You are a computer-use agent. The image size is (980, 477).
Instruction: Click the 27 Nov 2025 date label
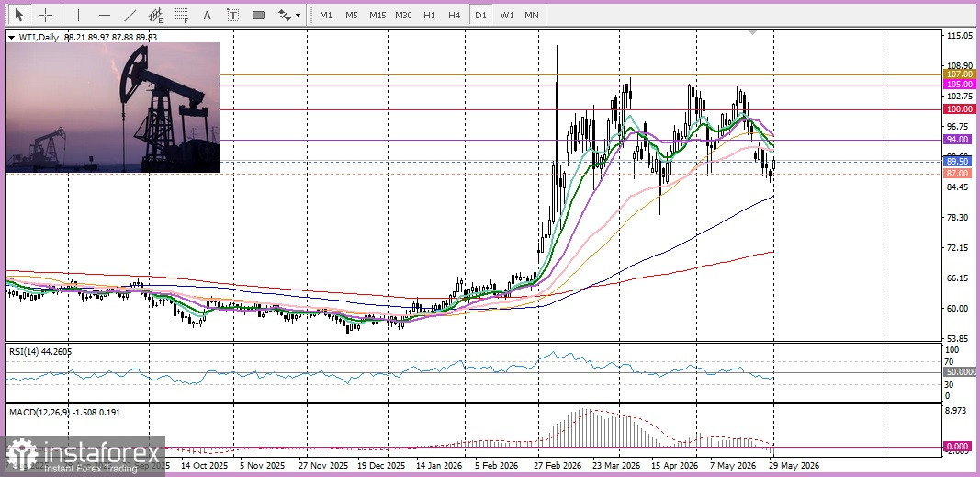[321, 466]
